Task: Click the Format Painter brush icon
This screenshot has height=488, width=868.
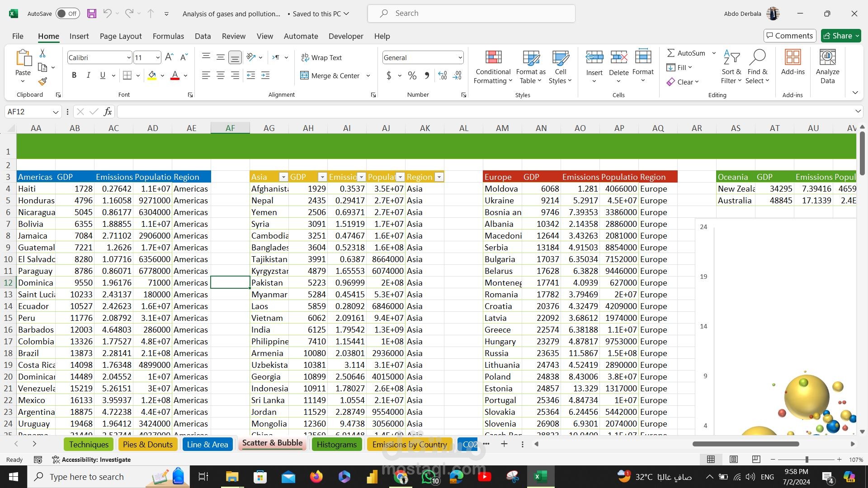Action: point(42,81)
